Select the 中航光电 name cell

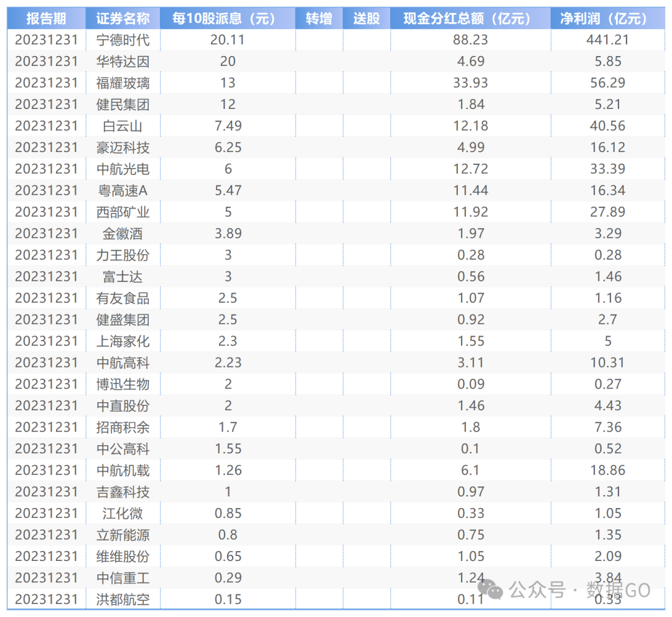(x=123, y=169)
